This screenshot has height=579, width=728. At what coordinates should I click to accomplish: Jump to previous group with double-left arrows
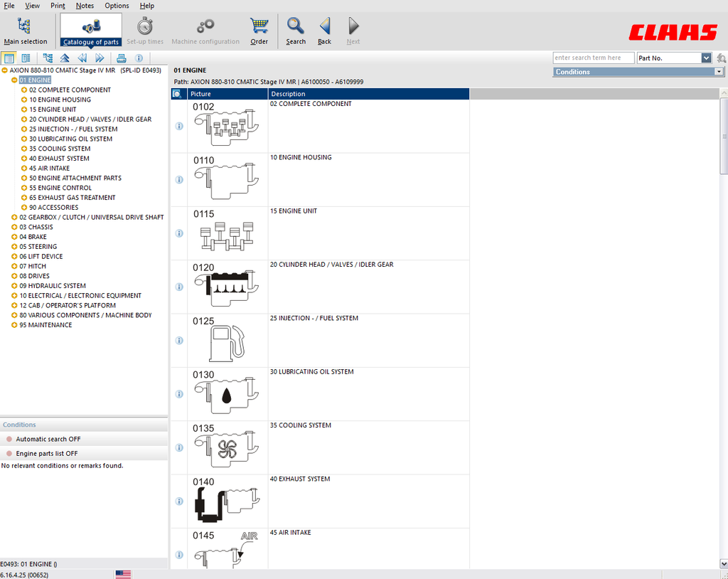click(82, 58)
